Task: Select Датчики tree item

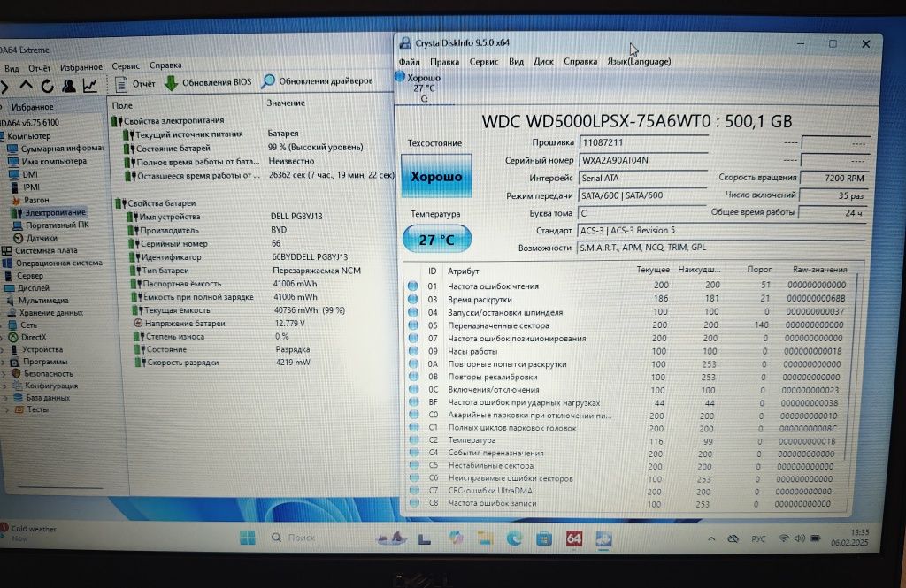Action: 35,238
